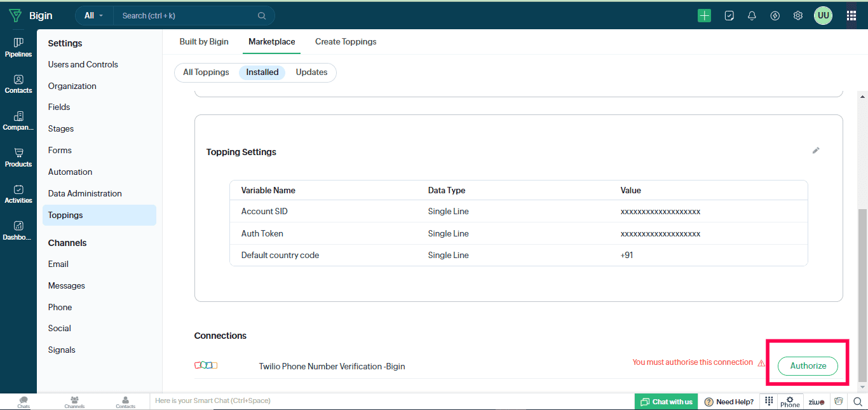Authorize the Twilio connection
Screen dimensions: 868x410
pos(808,366)
